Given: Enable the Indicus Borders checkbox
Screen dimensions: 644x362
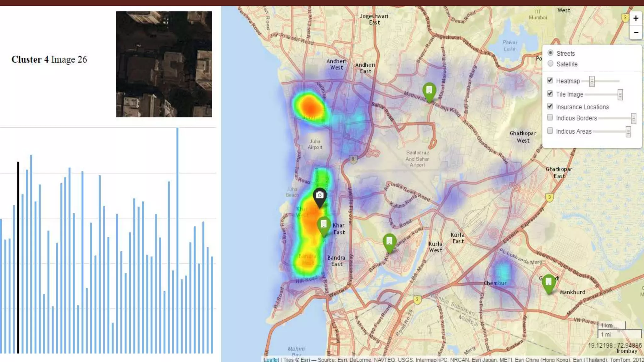Looking at the screenshot, I should tap(550, 118).
